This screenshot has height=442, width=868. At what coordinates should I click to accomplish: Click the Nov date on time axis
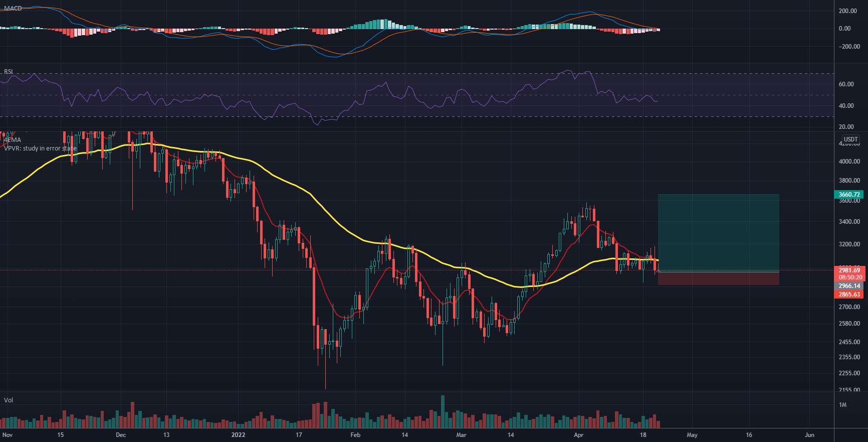coord(8,435)
